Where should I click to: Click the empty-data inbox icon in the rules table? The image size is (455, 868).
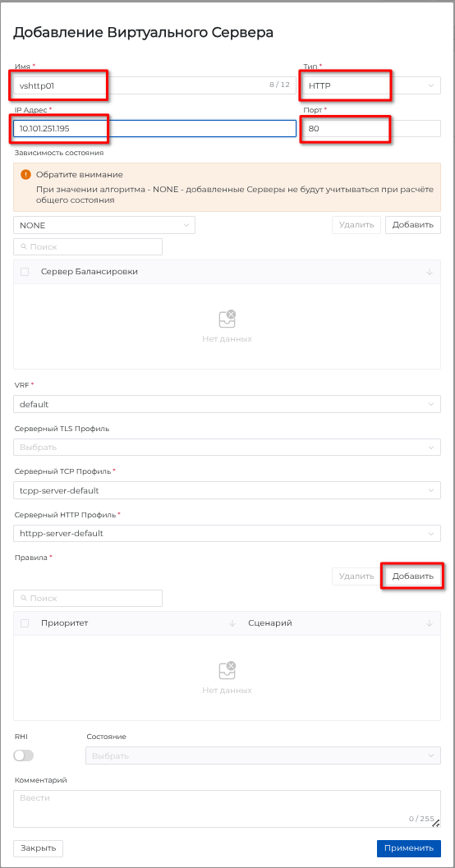click(x=227, y=670)
